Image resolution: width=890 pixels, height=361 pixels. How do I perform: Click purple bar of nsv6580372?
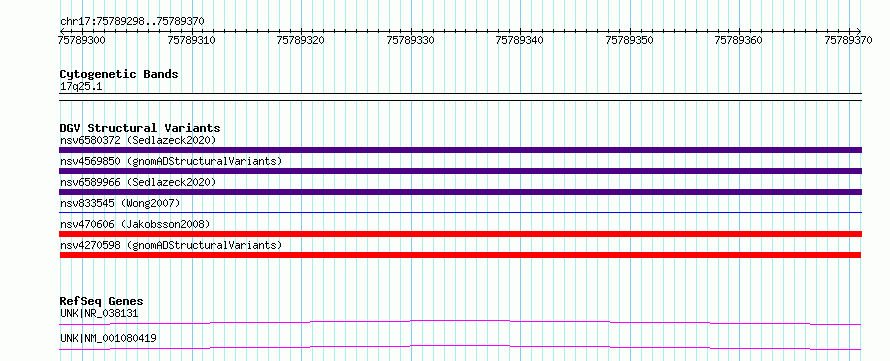click(460, 150)
